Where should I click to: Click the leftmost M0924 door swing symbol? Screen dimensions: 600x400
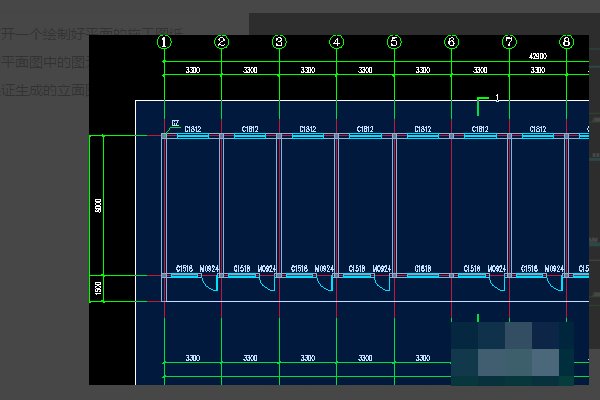210,282
